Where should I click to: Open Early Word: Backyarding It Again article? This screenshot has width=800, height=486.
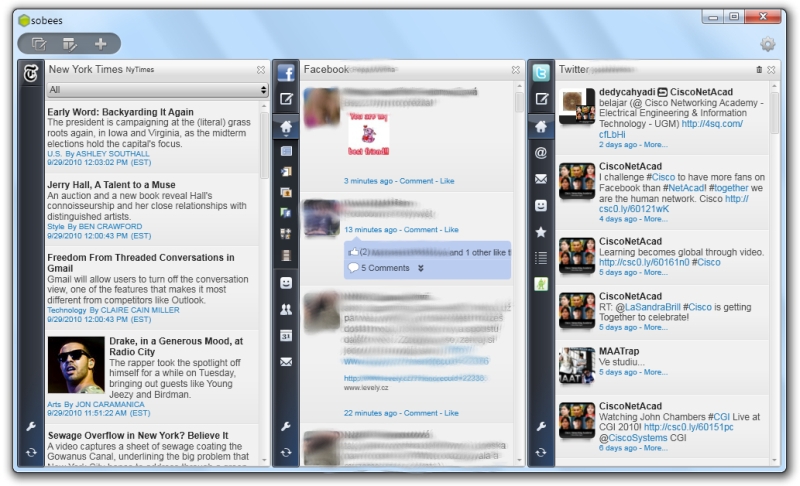[x=120, y=112]
